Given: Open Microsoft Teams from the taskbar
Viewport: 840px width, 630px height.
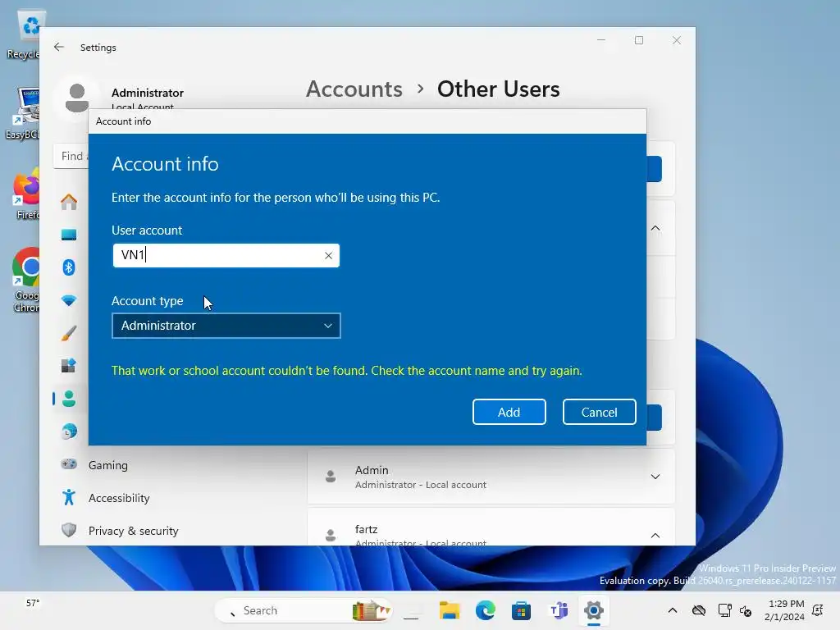Looking at the screenshot, I should [558, 610].
